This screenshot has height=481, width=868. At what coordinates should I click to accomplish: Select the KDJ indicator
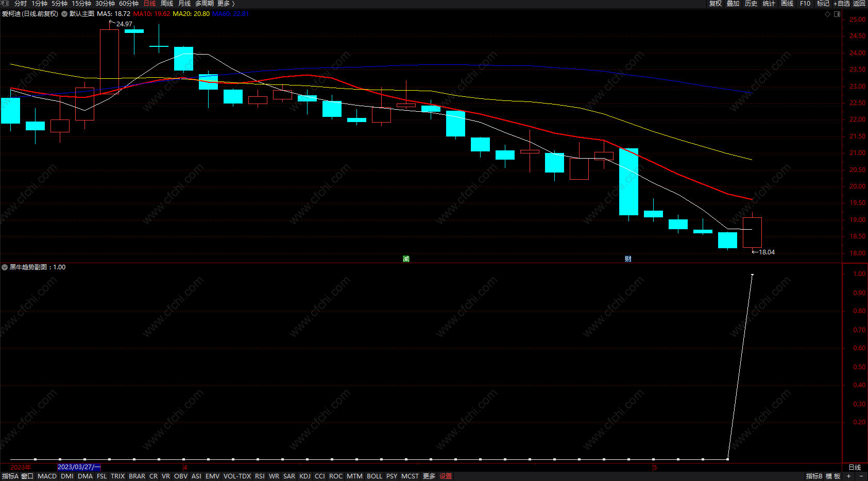click(305, 476)
